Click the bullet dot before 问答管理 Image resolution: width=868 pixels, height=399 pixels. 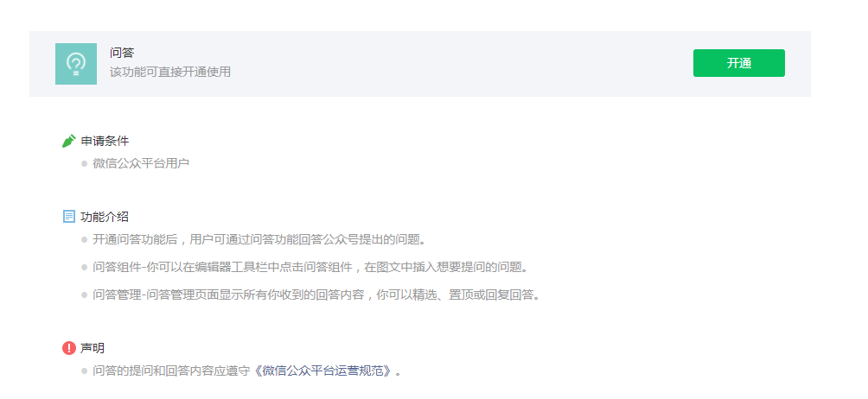[x=84, y=295]
